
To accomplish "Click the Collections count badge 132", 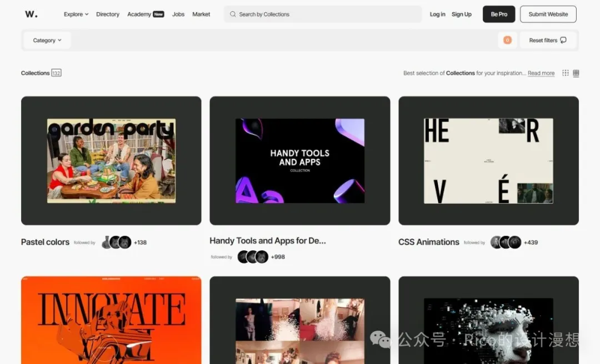I will click(56, 73).
